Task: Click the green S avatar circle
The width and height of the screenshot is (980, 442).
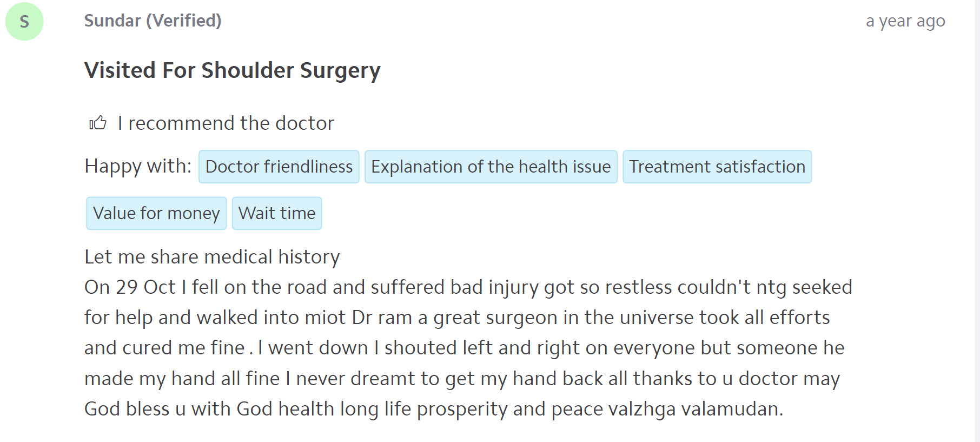Action: coord(24,22)
